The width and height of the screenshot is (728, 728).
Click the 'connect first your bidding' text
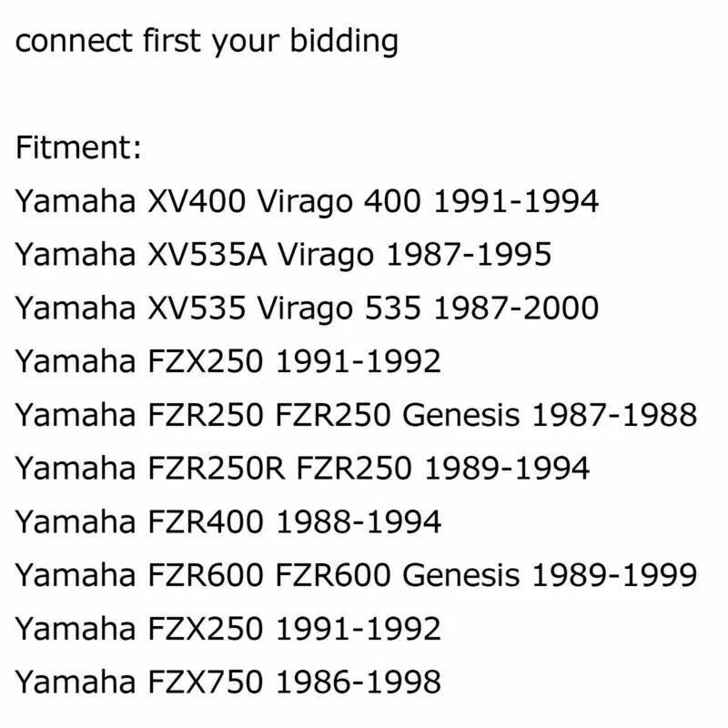pyautogui.click(x=207, y=42)
